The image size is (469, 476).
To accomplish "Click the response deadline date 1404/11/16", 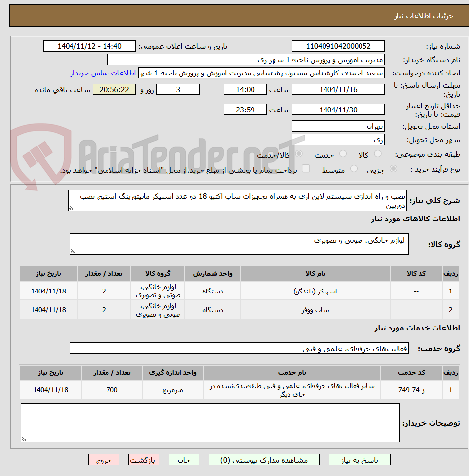I will tap(338, 90).
